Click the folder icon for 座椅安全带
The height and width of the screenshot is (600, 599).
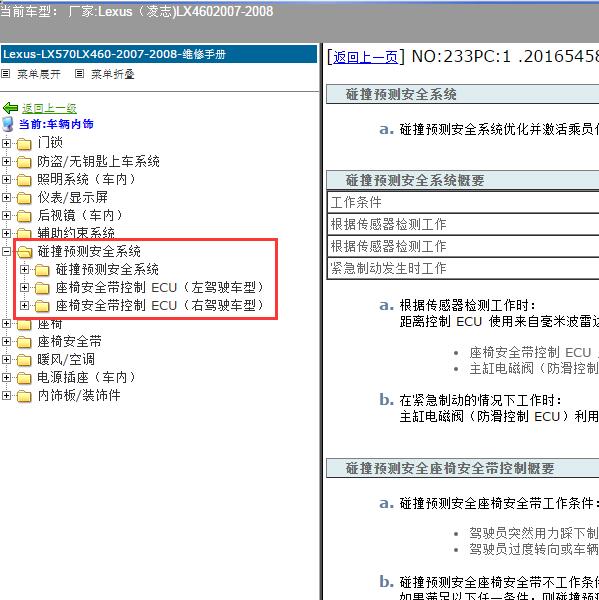[x=24, y=342]
